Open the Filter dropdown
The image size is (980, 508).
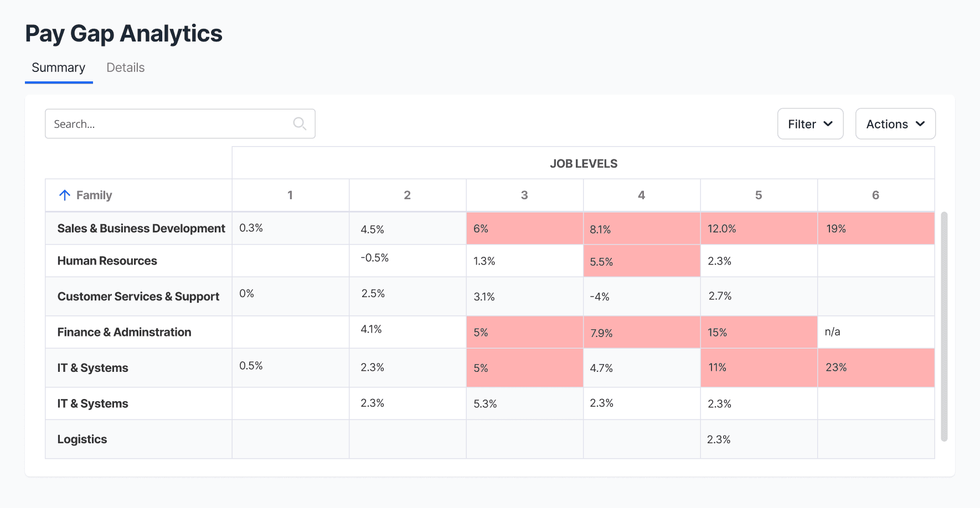tap(810, 123)
